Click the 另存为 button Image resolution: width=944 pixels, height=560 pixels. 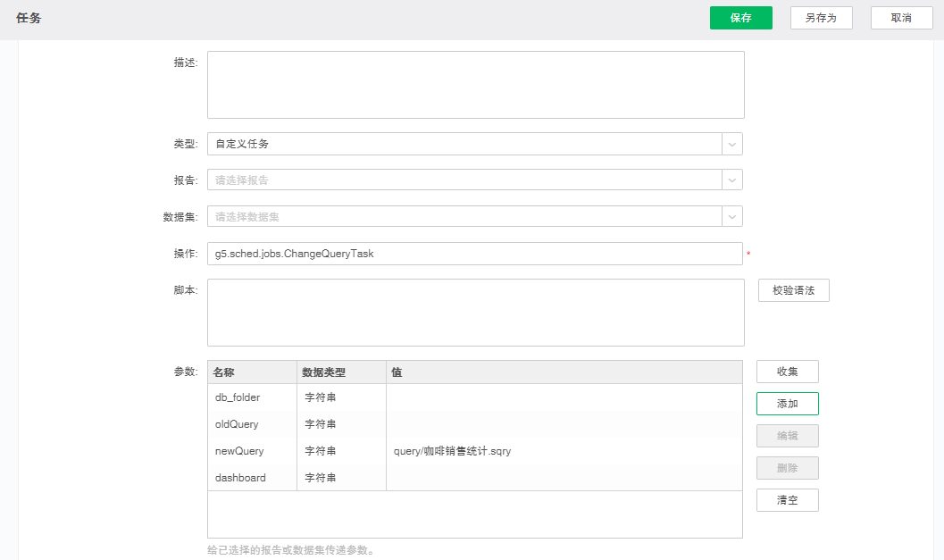(821, 18)
